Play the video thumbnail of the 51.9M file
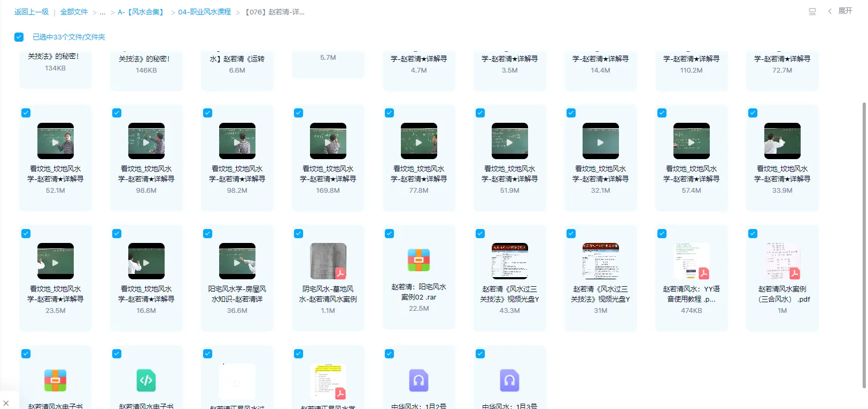 [x=510, y=141]
